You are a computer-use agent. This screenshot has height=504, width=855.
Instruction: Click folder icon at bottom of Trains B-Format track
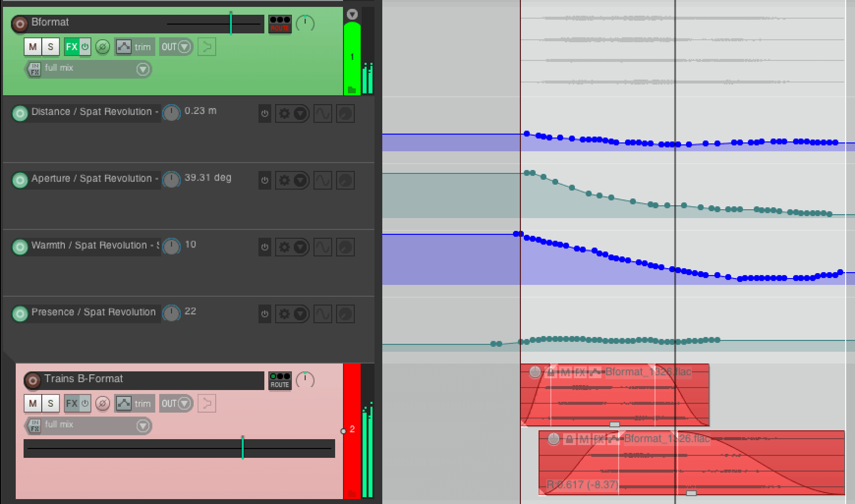[352, 493]
